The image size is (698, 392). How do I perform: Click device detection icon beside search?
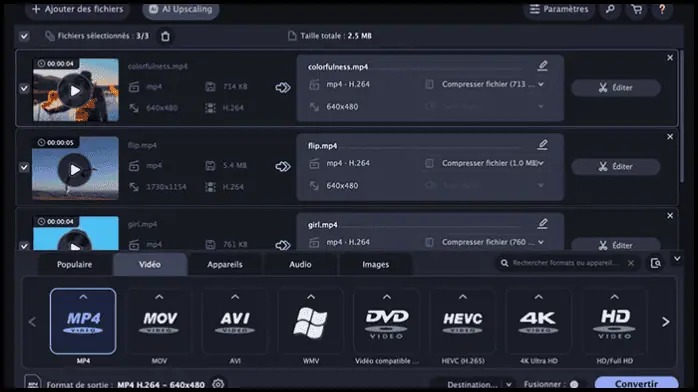[655, 263]
